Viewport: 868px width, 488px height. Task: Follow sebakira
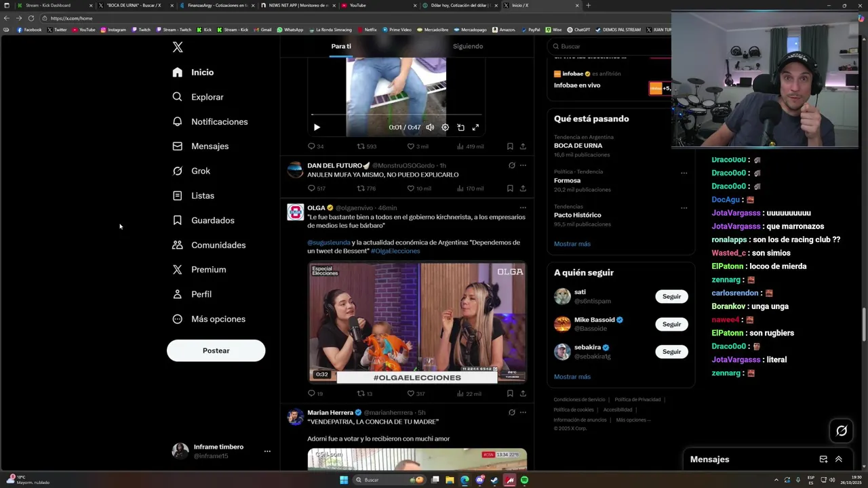click(x=671, y=352)
